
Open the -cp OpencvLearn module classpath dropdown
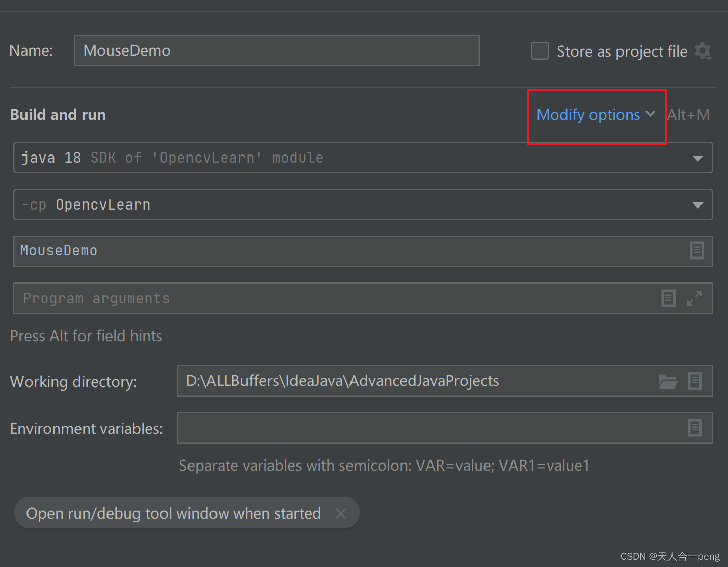tap(697, 204)
